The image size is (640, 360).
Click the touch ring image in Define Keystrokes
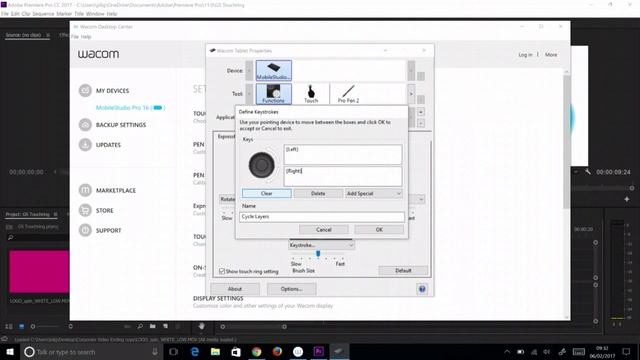(262, 165)
